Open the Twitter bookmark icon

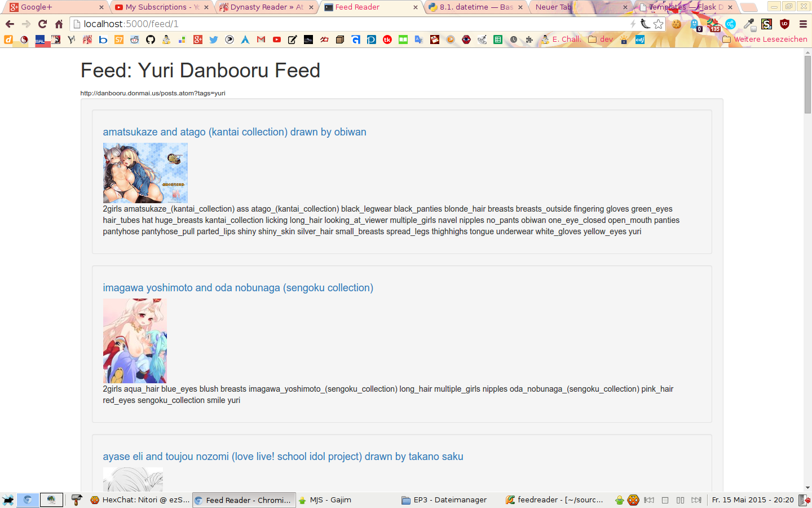pos(213,40)
